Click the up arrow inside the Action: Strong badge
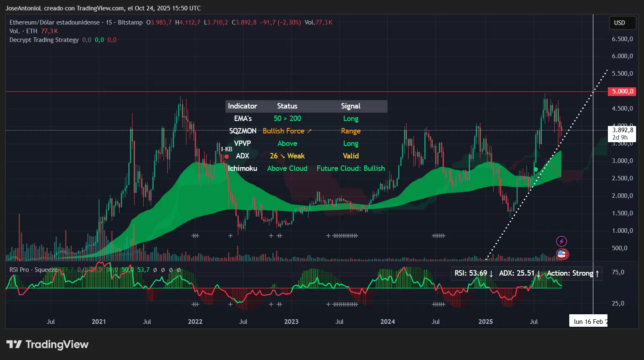The height and width of the screenshot is (360, 644). pos(597,273)
